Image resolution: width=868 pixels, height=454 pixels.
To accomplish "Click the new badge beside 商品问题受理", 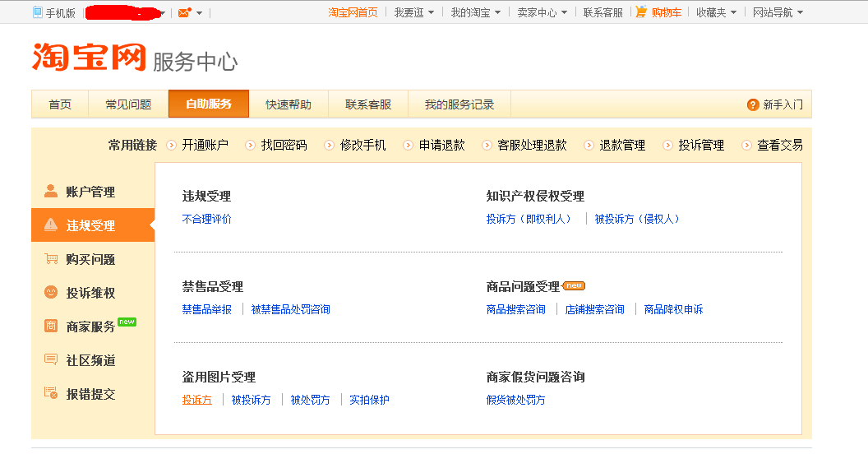I will click(x=574, y=285).
